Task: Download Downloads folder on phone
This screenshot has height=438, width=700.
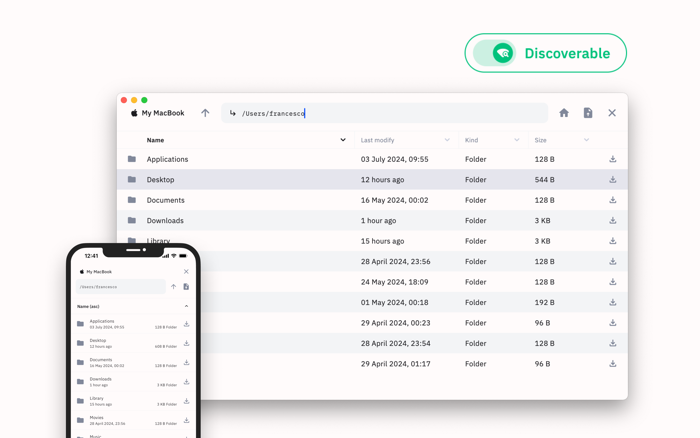Action: pyautogui.click(x=187, y=382)
